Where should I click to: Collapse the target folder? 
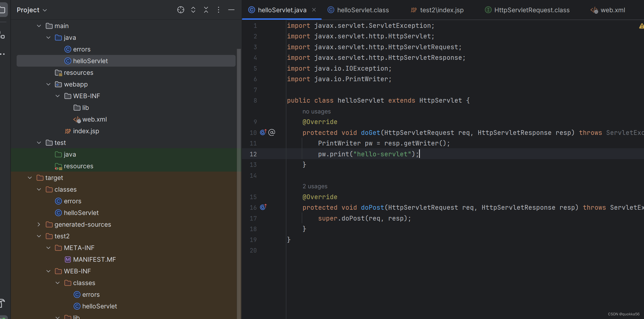point(30,178)
